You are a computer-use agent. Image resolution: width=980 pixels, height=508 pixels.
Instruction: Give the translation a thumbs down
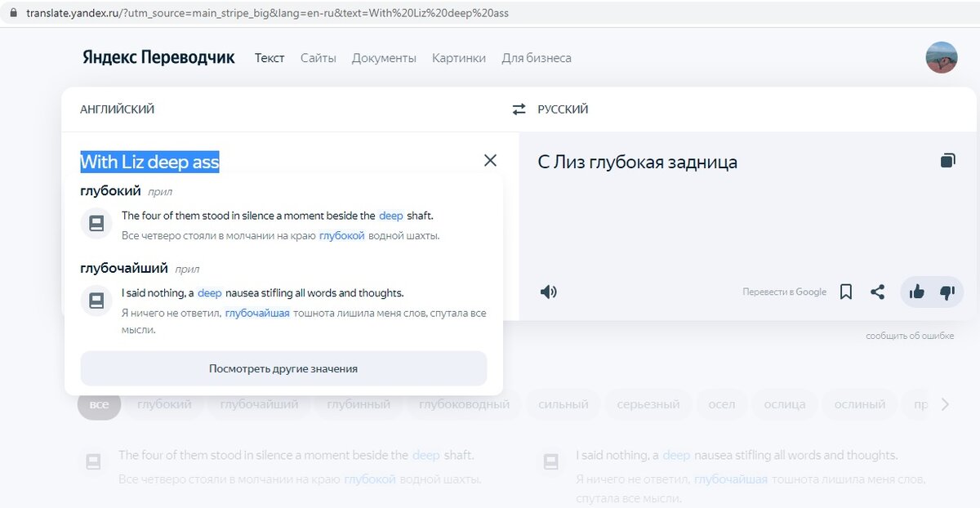tap(948, 292)
